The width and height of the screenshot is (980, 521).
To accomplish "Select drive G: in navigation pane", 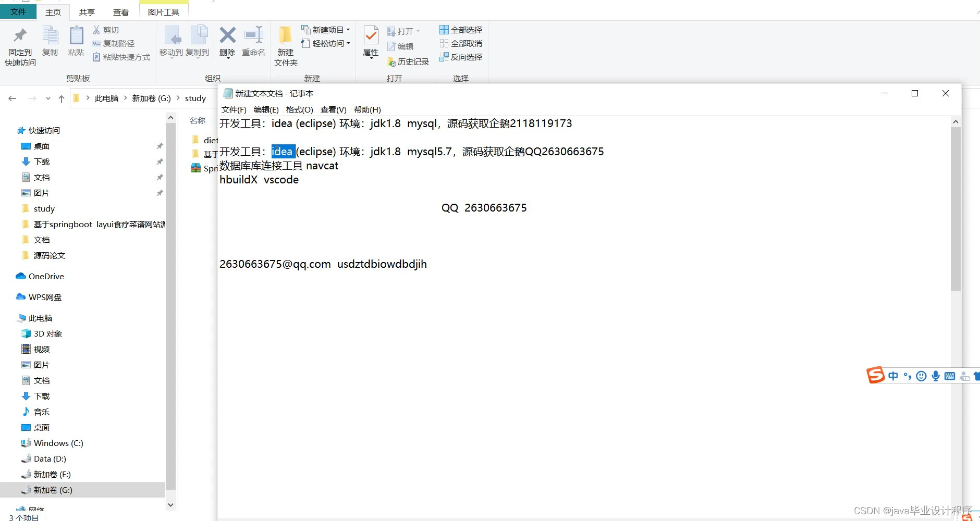I will (83, 490).
